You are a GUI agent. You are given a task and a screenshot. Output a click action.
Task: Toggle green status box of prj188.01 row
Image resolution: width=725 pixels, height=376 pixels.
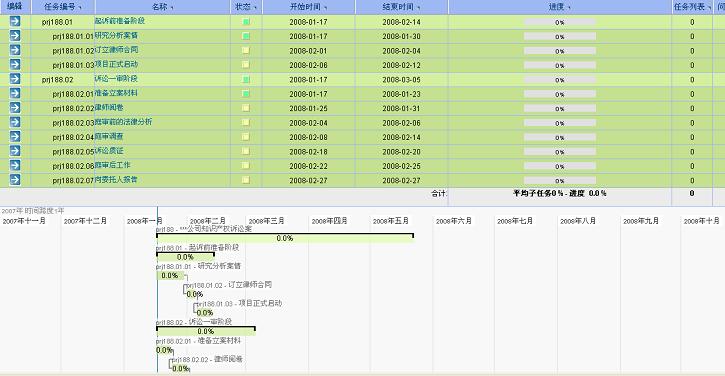click(246, 22)
